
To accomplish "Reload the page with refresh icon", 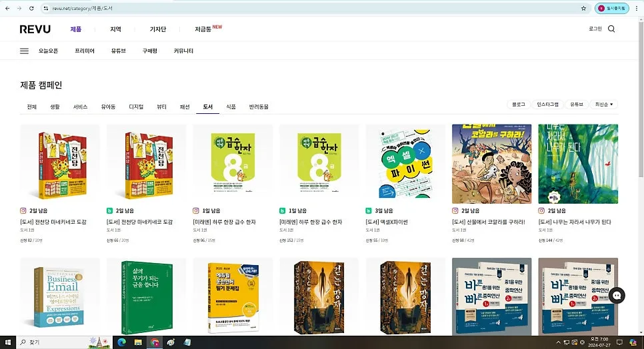I will coord(31,8).
